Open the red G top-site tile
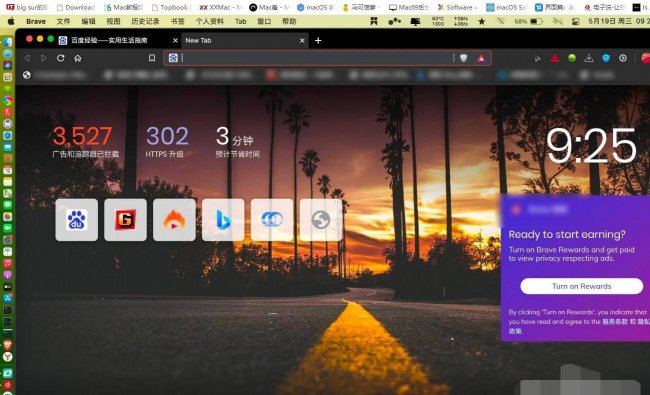This screenshot has width=650, height=395. coord(125,220)
